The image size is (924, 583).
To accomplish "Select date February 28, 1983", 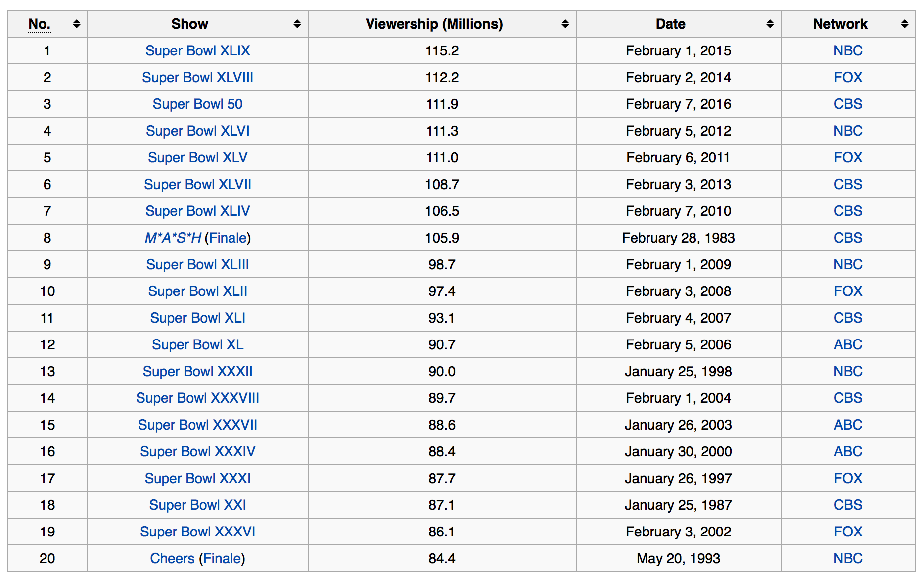I will (x=678, y=238).
